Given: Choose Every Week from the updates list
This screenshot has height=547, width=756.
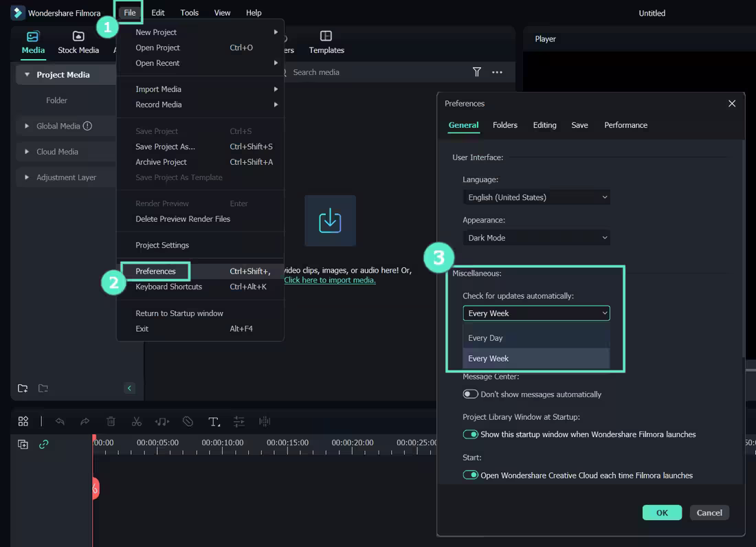Looking at the screenshot, I should 536,358.
